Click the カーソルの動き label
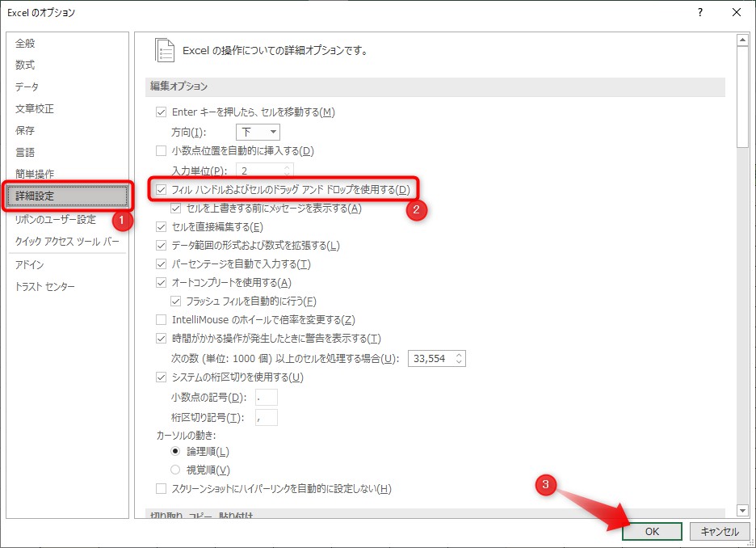Screen dimensions: 756x548 (x=186, y=435)
